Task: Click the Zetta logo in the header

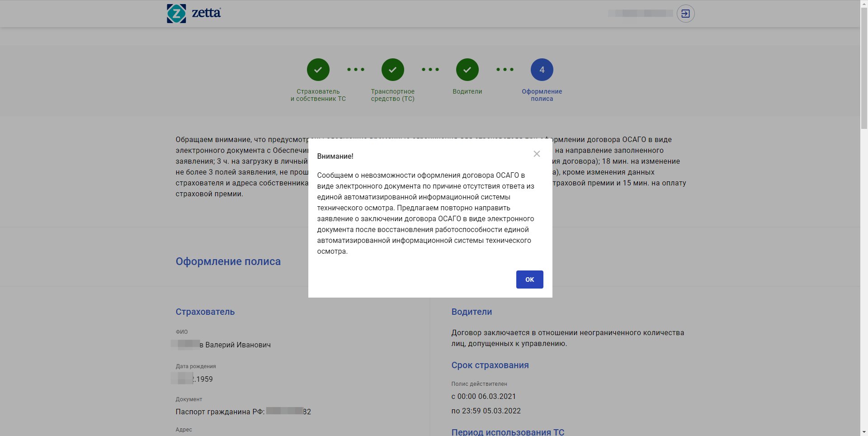Action: [x=193, y=14]
